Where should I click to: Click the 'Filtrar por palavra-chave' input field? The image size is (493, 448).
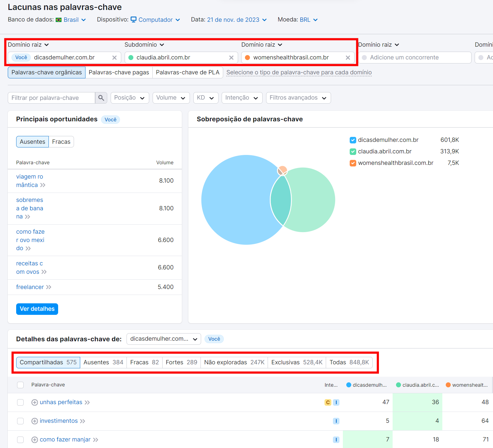tap(51, 98)
